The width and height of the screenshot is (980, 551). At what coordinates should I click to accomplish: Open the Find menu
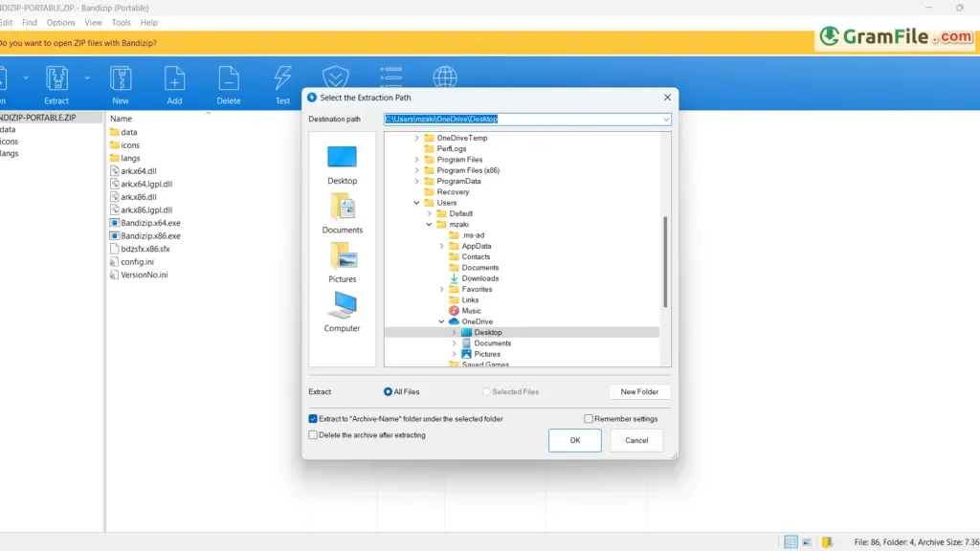click(x=30, y=23)
